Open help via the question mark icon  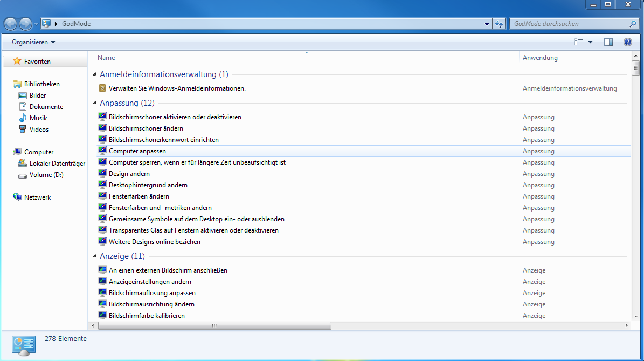click(628, 42)
